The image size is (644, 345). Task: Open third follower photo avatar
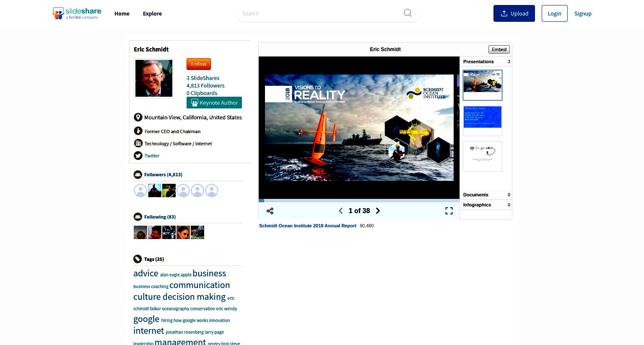click(x=169, y=191)
